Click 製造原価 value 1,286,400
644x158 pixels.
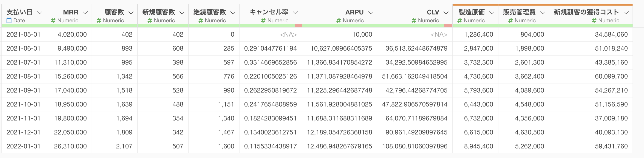479,34
